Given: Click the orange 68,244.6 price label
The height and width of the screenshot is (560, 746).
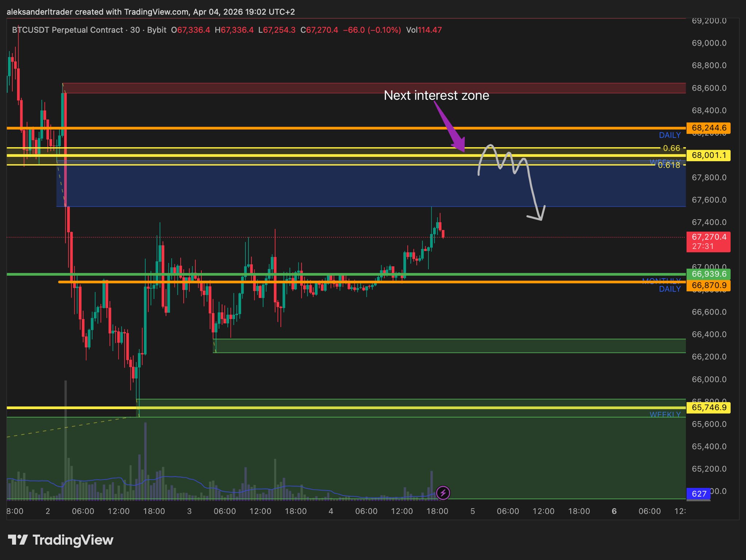Looking at the screenshot, I should pyautogui.click(x=708, y=128).
